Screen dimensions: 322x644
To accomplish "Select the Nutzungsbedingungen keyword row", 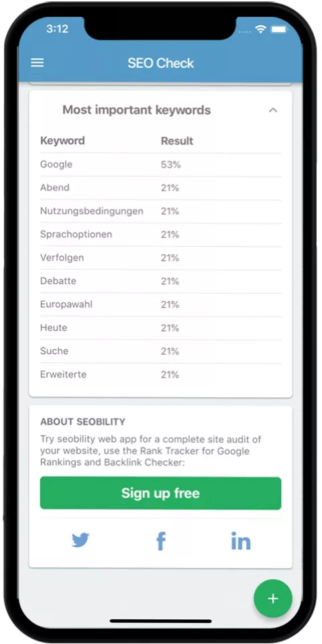I will coord(160,211).
